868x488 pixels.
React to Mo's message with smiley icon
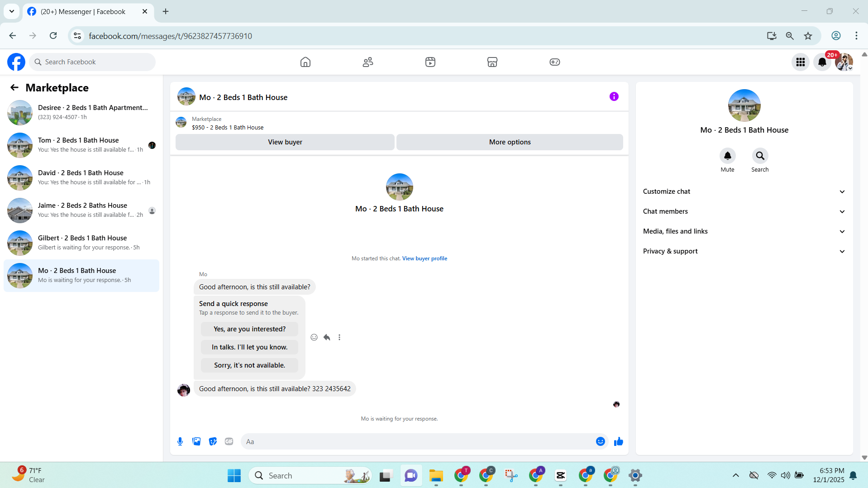point(314,337)
